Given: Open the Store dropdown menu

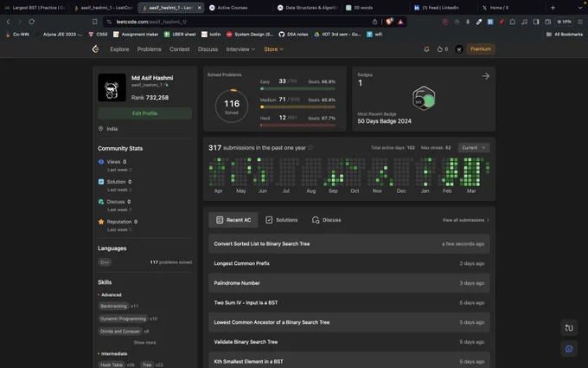Looking at the screenshot, I should coord(273,49).
